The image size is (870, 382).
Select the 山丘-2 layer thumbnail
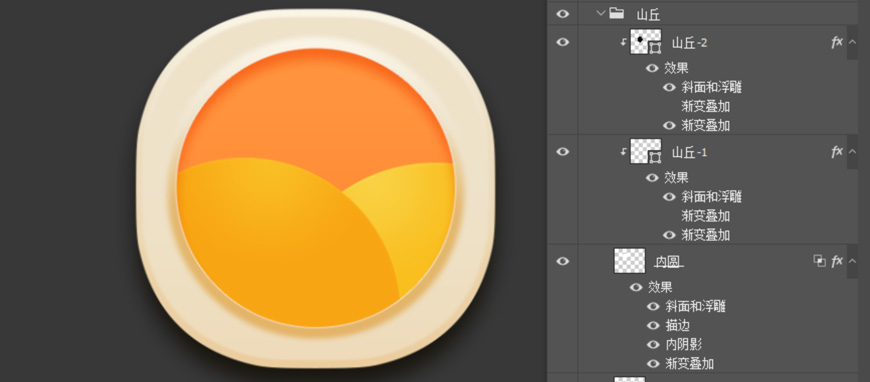click(645, 42)
